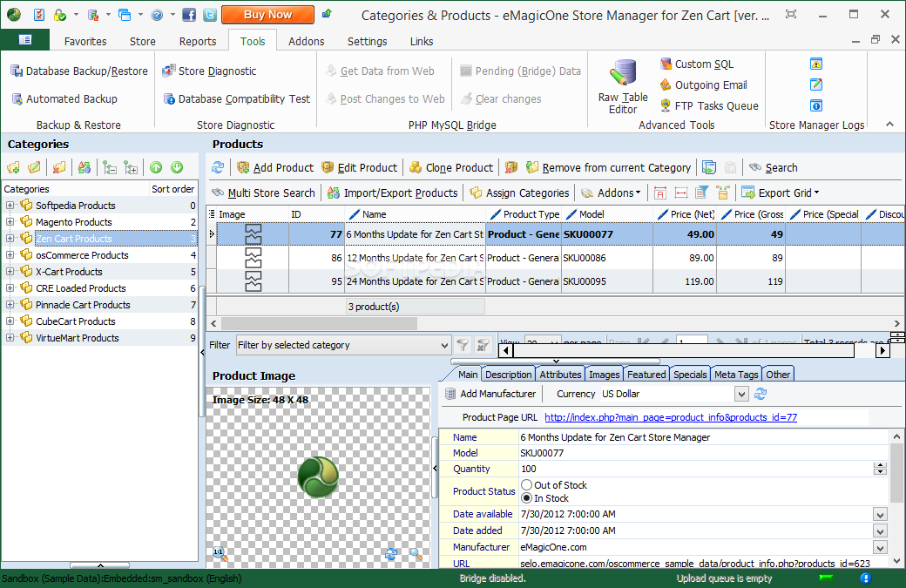The image size is (906, 588).
Task: Click the fit column width icon
Action: 681,193
